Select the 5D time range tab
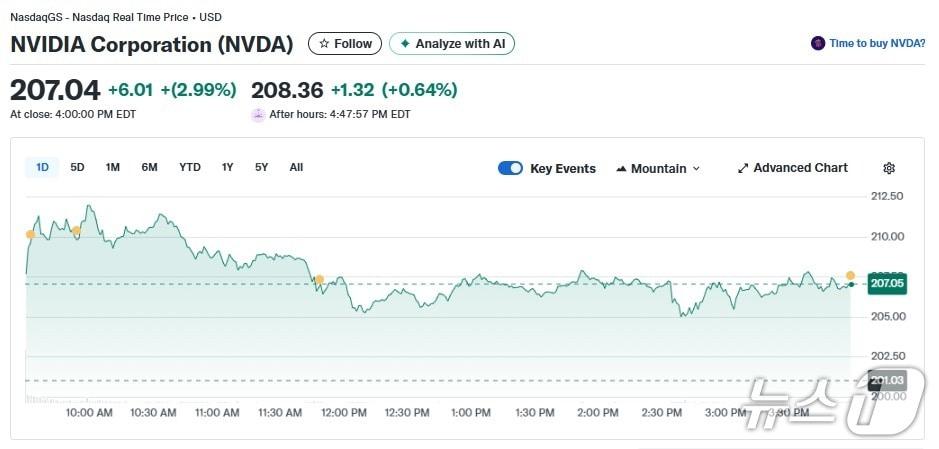This screenshot has width=939, height=449. (x=77, y=167)
